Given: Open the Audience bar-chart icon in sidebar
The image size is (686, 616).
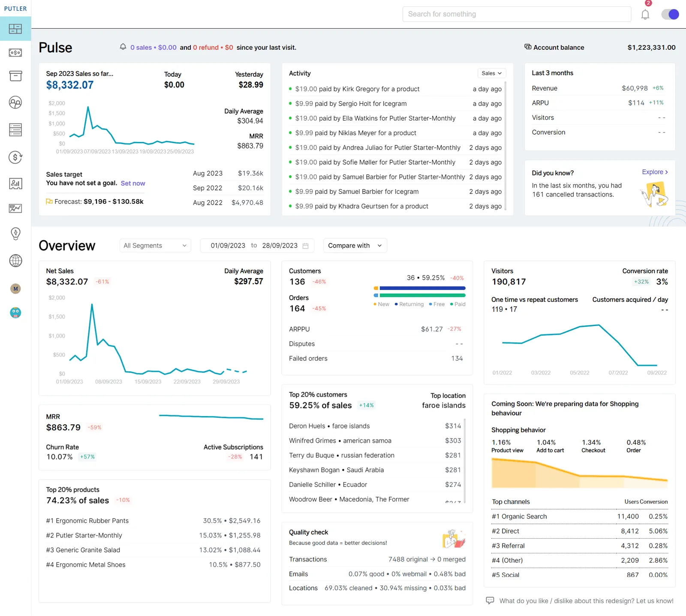Looking at the screenshot, I should [x=15, y=184].
